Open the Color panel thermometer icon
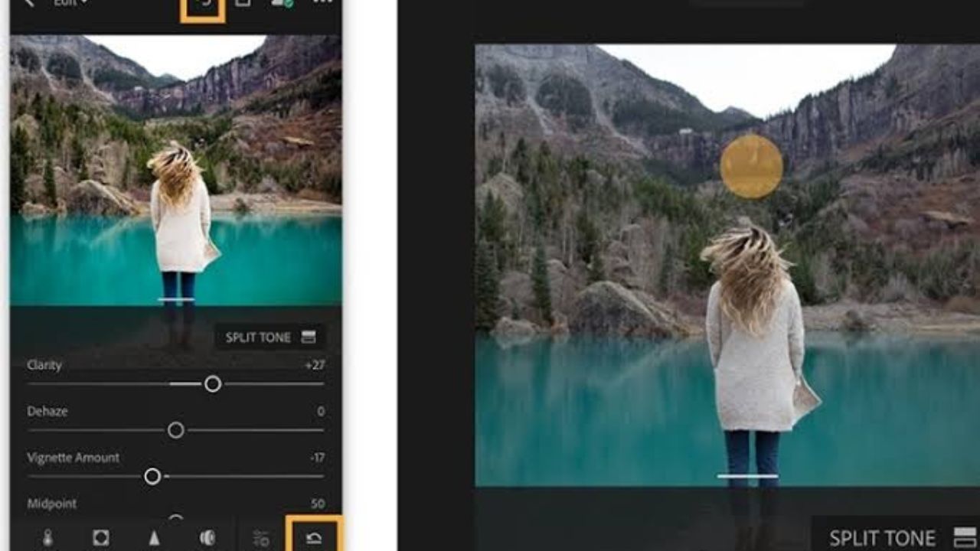 pyautogui.click(x=47, y=538)
